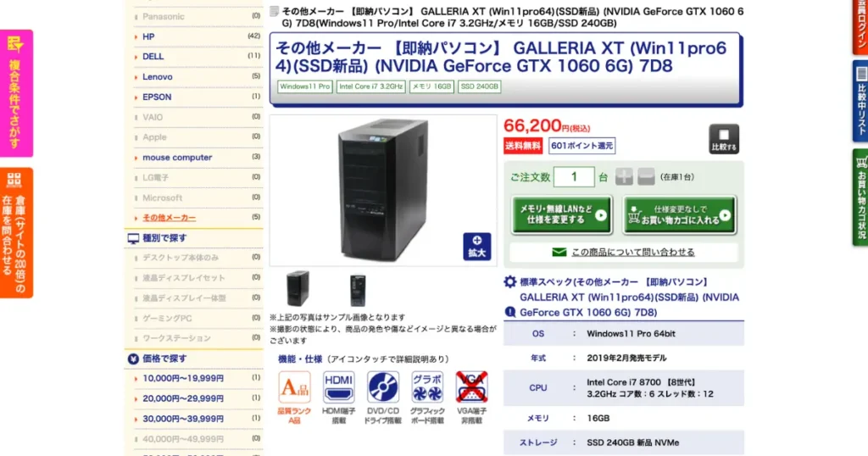Click the Intel Core i7 3.2GHz spec tag
868x456 pixels.
coord(371,87)
